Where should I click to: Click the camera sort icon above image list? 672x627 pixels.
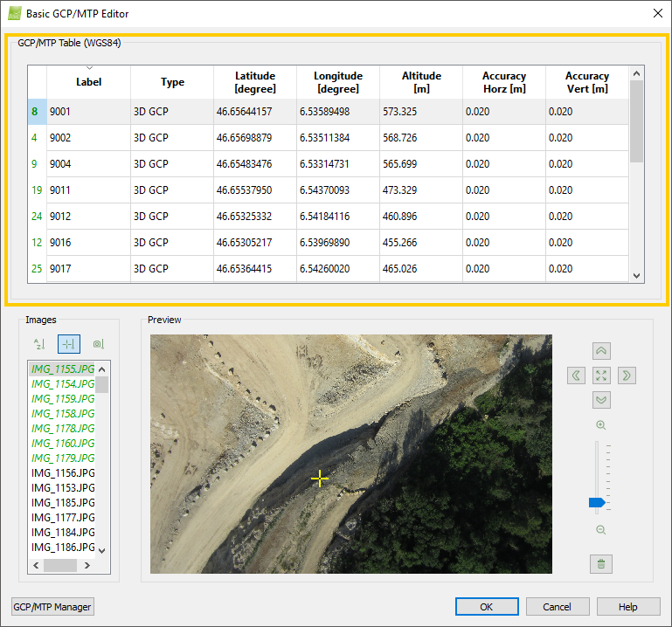click(x=98, y=344)
